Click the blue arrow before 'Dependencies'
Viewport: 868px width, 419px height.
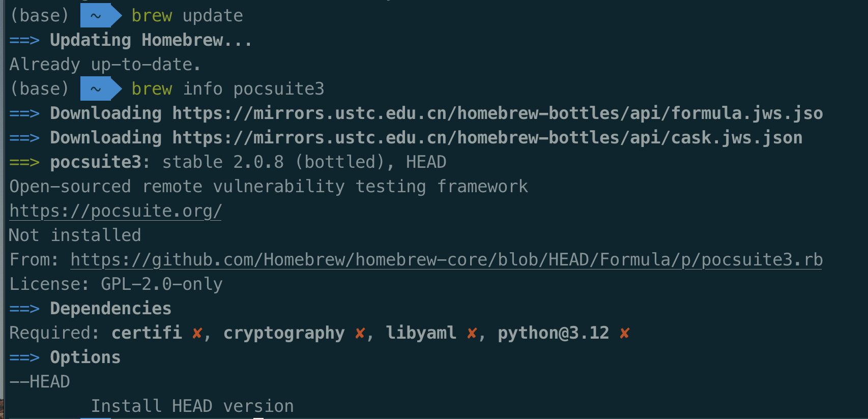point(24,309)
